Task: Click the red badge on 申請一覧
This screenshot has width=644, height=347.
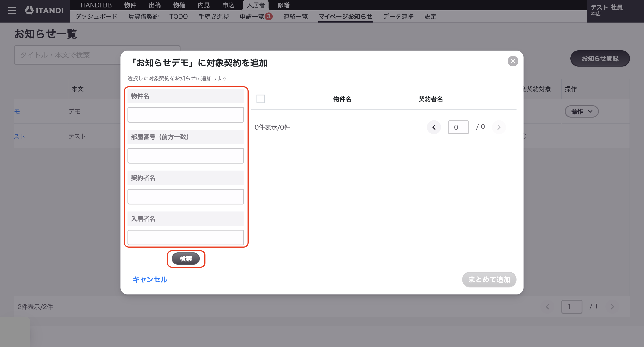Action: [x=269, y=16]
